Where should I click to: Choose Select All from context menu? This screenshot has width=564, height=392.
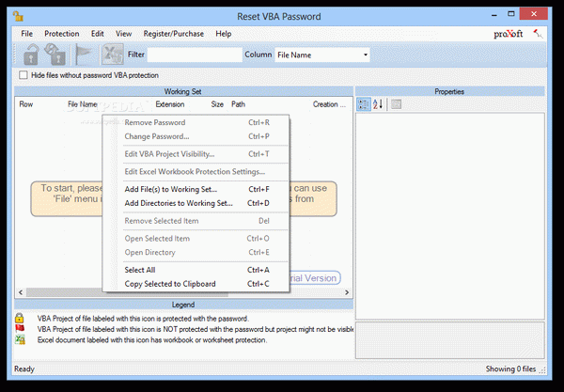click(196, 270)
